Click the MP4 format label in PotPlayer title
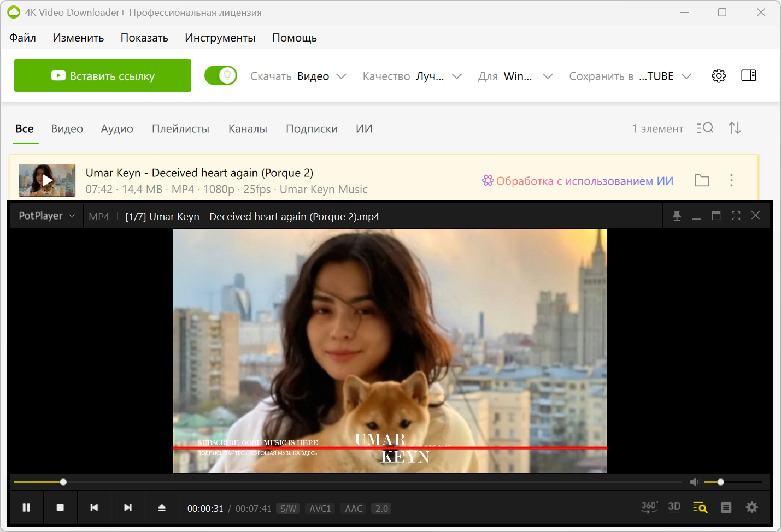 99,216
